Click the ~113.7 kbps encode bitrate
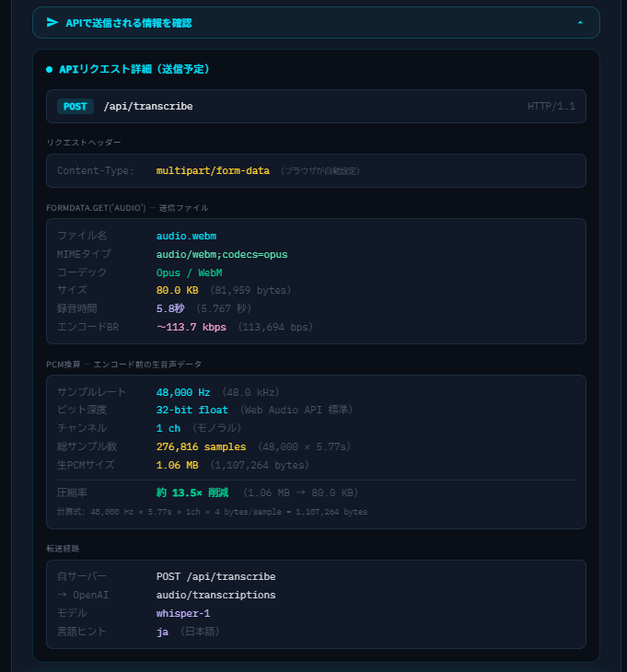The width and height of the screenshot is (627, 672). [x=191, y=327]
